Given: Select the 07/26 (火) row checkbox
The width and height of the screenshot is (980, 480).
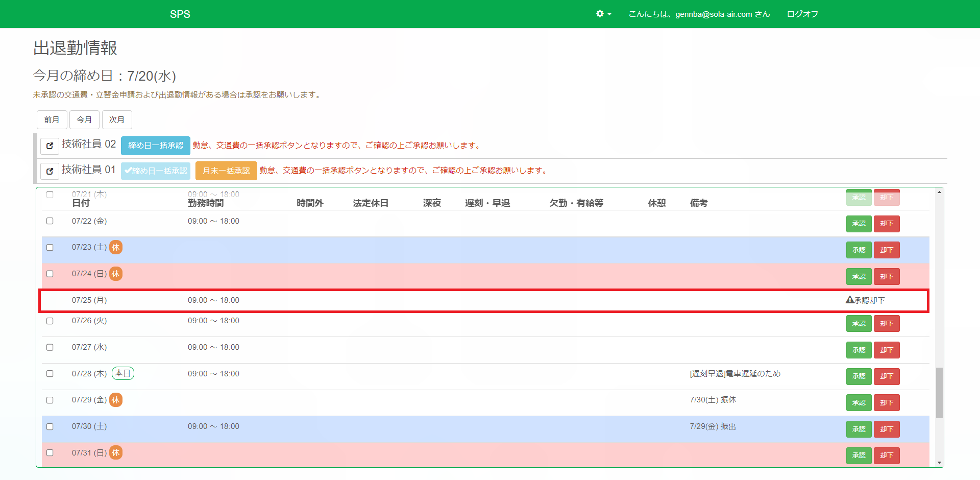Looking at the screenshot, I should tap(50, 321).
